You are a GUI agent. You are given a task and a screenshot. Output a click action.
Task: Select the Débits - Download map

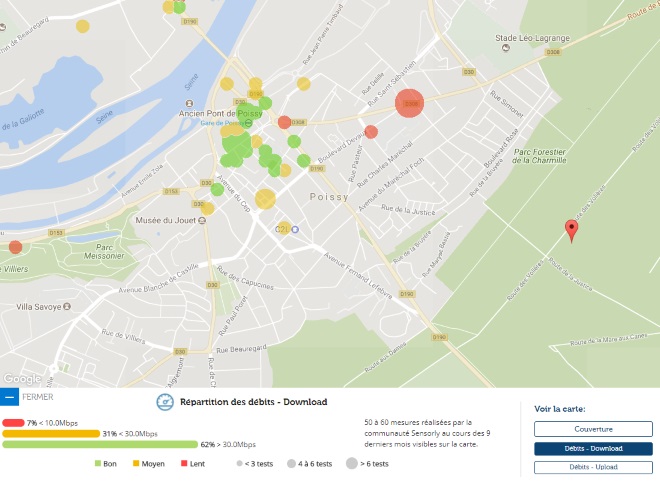(593, 448)
